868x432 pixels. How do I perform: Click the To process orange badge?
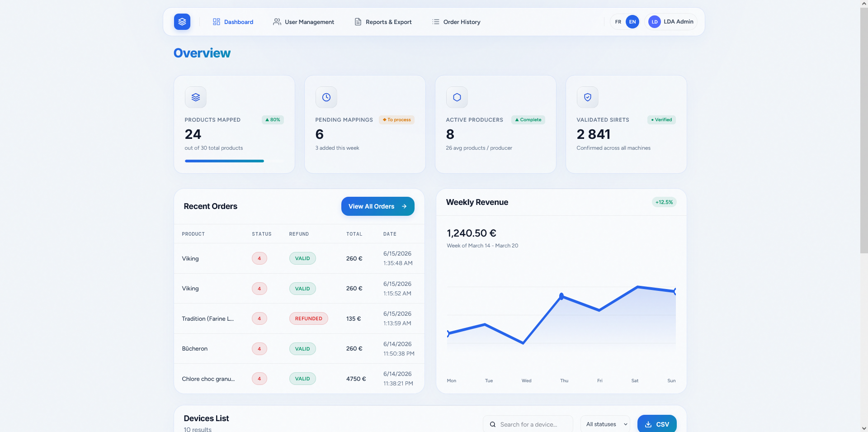[x=396, y=120]
